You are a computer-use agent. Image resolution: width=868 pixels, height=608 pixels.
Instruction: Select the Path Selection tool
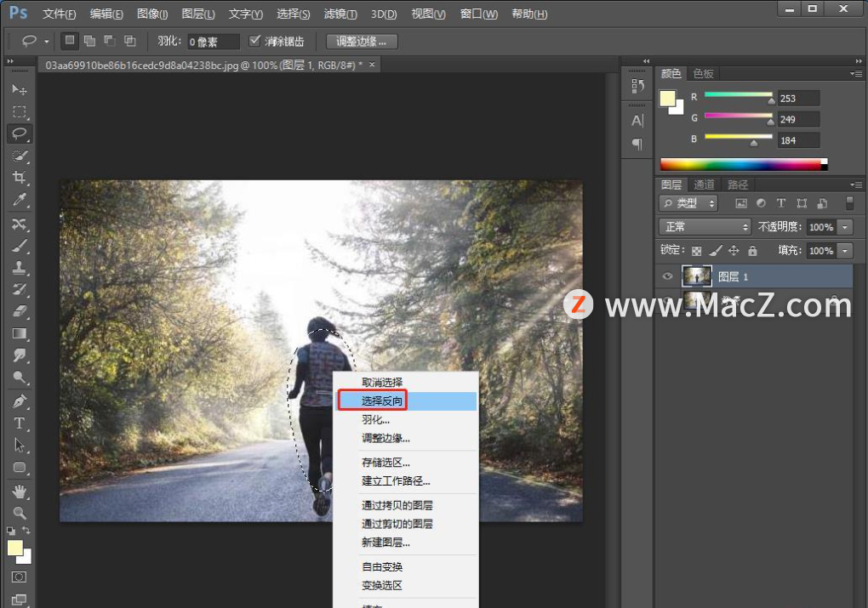click(x=20, y=446)
